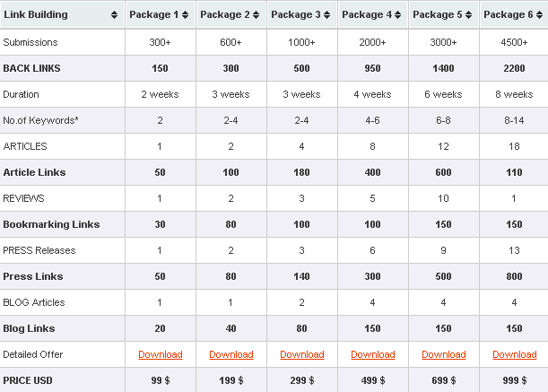Click the sort arrows beside Package 1

click(185, 15)
